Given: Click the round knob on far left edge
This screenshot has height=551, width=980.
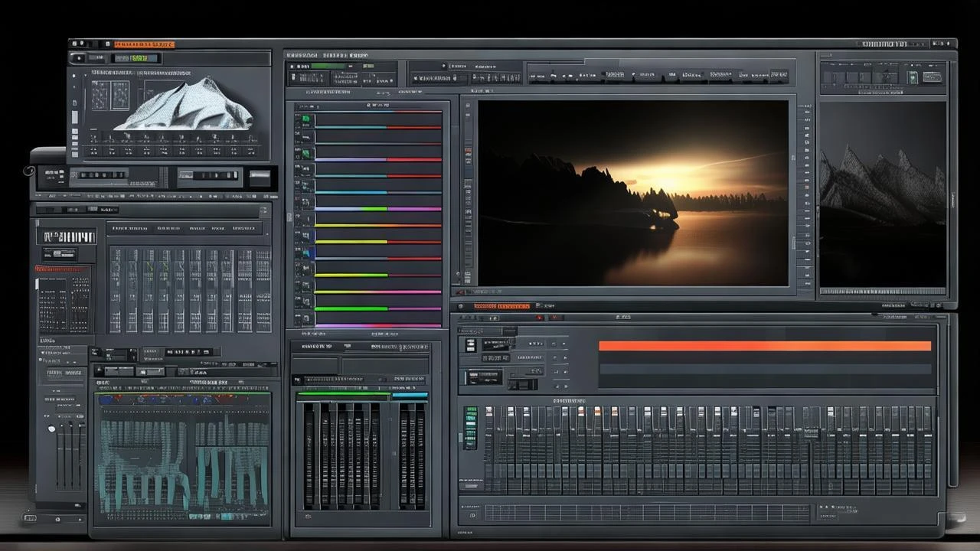Looking at the screenshot, I should 29,171.
